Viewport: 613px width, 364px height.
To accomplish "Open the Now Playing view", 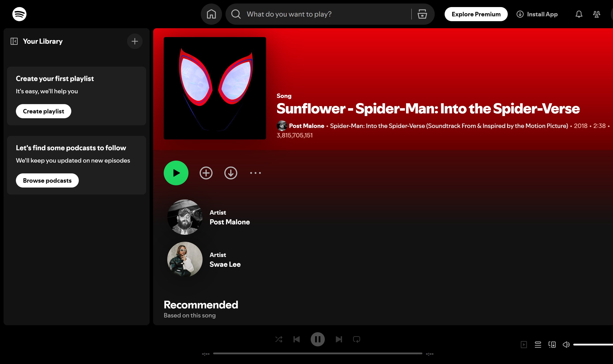I will tap(524, 344).
